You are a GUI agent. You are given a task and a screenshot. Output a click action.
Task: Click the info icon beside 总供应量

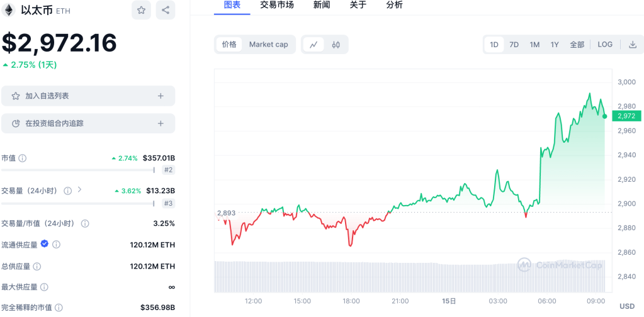tap(37, 266)
